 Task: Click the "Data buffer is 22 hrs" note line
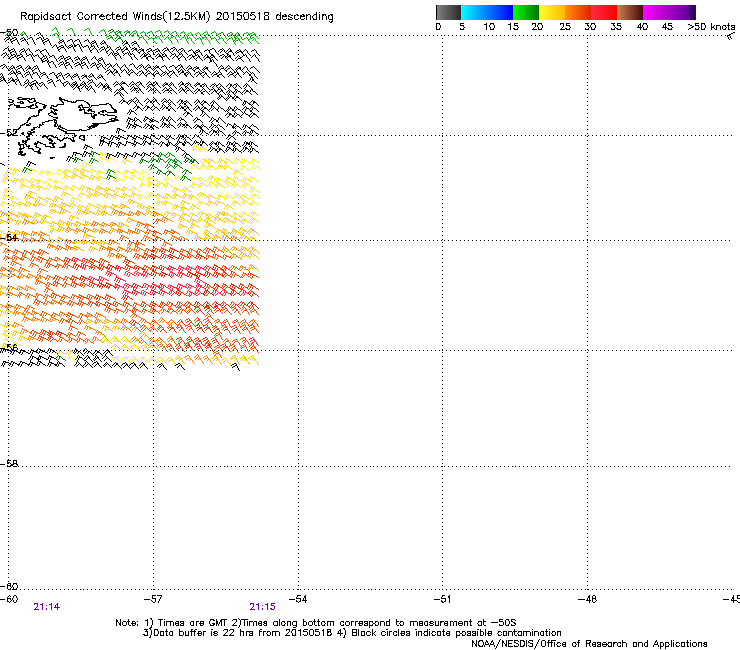click(352, 633)
